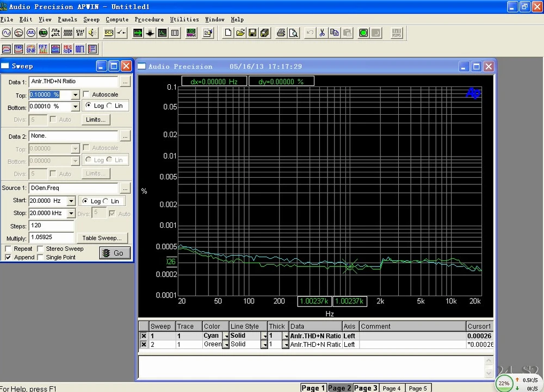544x392 pixels.
Task: Click the Print Preview icon
Action: (294, 33)
